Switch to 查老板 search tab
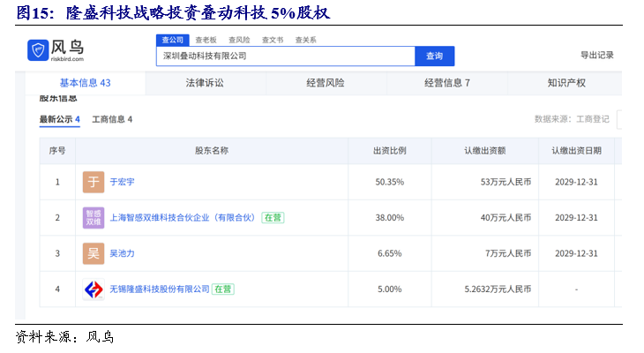 pos(206,40)
